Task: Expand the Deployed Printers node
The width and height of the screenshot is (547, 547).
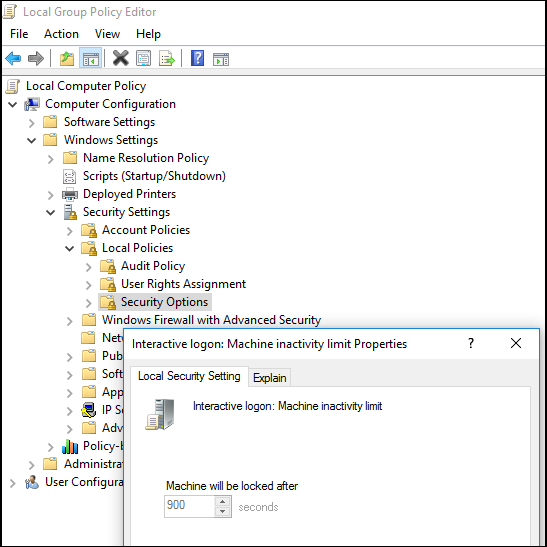Action: point(51,195)
